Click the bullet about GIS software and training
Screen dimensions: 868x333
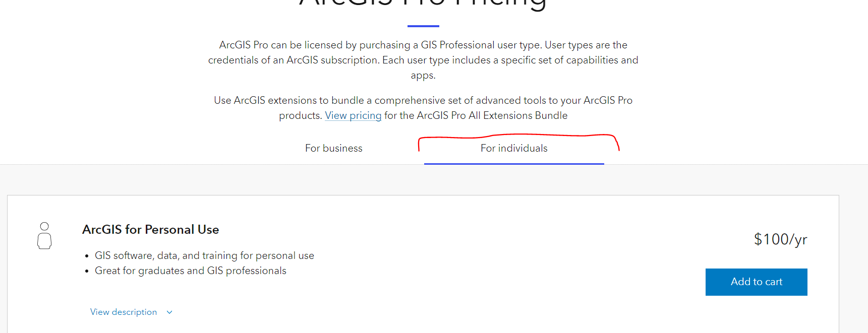[204, 255]
